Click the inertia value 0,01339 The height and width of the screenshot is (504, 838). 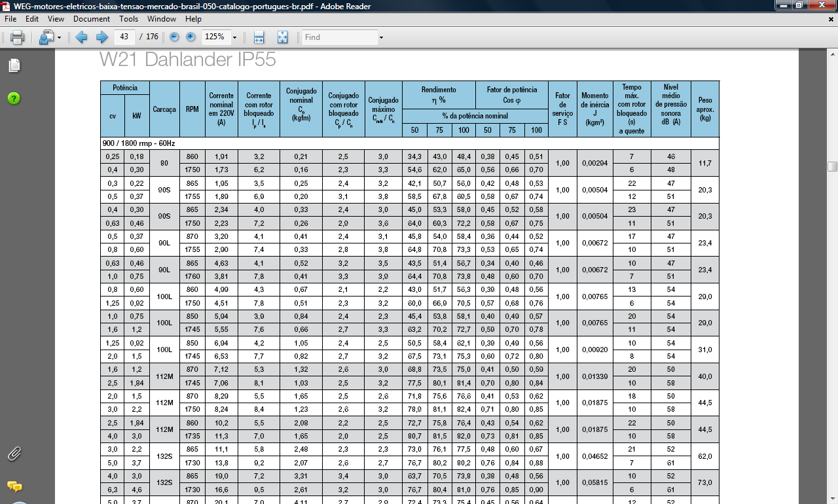[595, 376]
